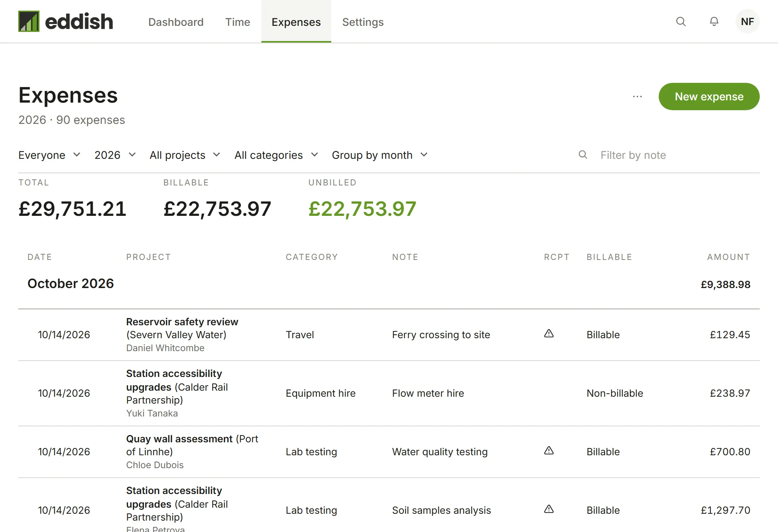Click receipt warning icon for Soil samples analysis
The height and width of the screenshot is (532, 778).
549,509
